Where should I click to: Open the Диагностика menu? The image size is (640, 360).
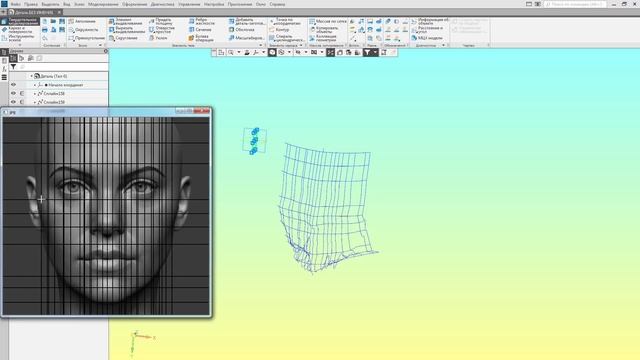point(162,4)
